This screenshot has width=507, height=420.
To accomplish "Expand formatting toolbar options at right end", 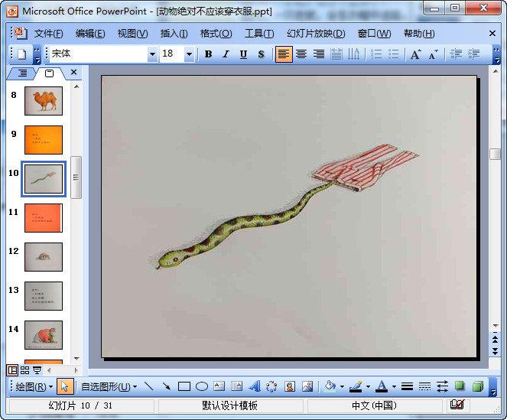I will 496,54.
